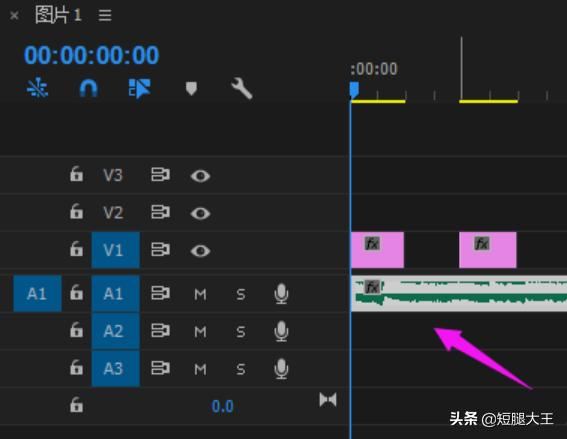The width and height of the screenshot is (567, 439).
Task: Click the blue playhead marker
Action: tap(354, 90)
